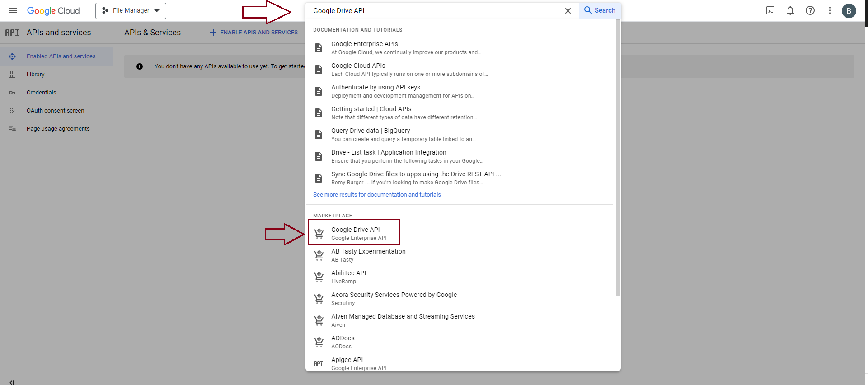This screenshot has height=385, width=868.
Task: Click the Enabled APIs and services sidebar icon
Action: coord(12,56)
